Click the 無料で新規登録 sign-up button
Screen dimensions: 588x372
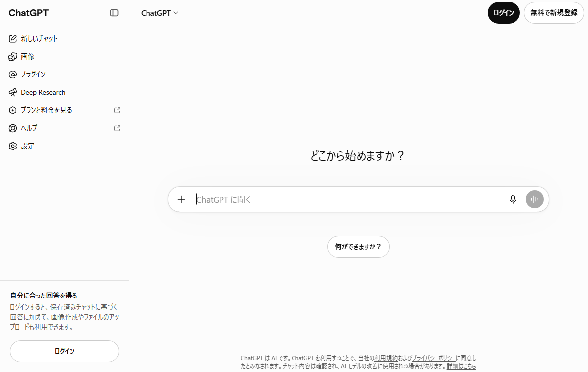pos(554,13)
